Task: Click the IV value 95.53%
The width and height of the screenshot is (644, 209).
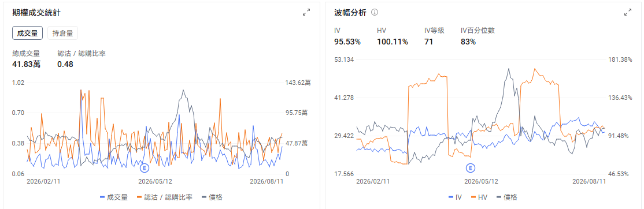Action: (x=347, y=42)
